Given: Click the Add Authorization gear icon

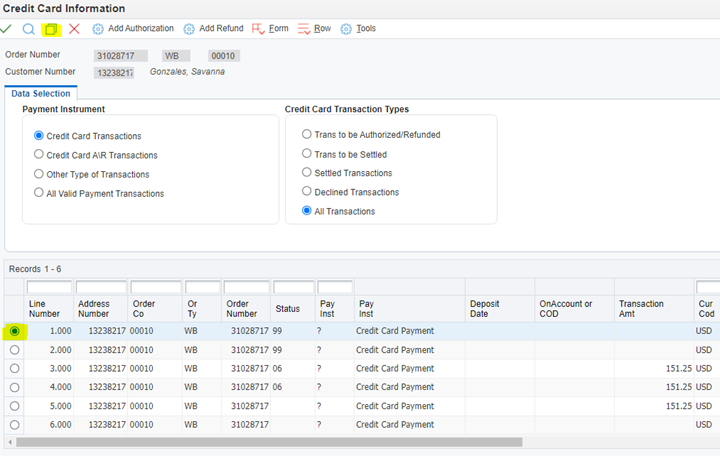Looking at the screenshot, I should pos(98,29).
